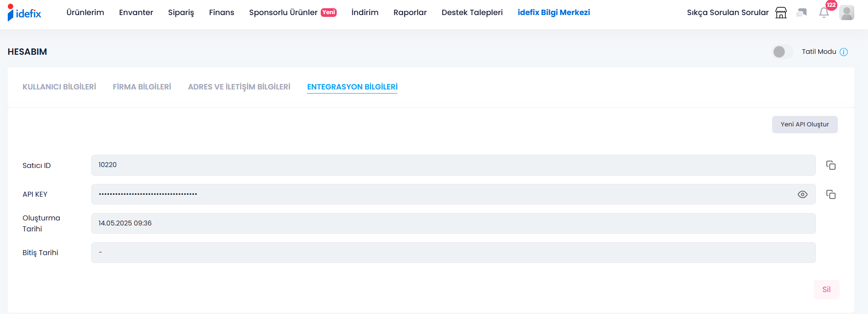Open the messages chat icon
This screenshot has width=868, height=314.
click(x=802, y=13)
